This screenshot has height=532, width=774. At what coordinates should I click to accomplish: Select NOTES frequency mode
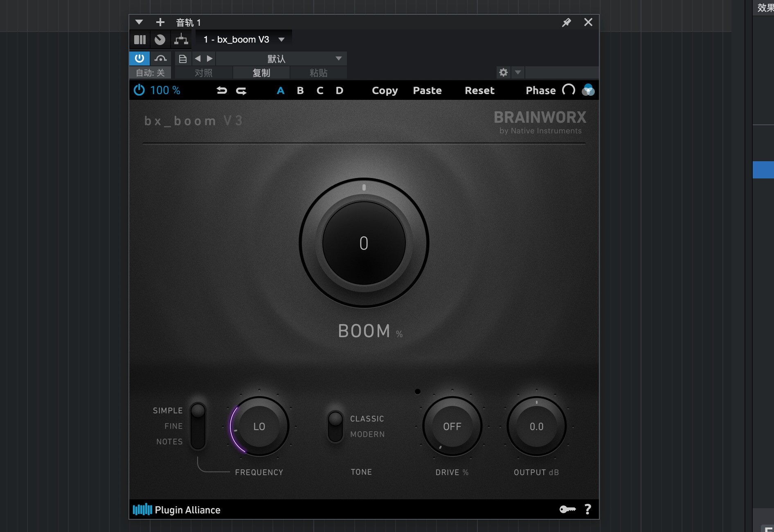click(169, 442)
